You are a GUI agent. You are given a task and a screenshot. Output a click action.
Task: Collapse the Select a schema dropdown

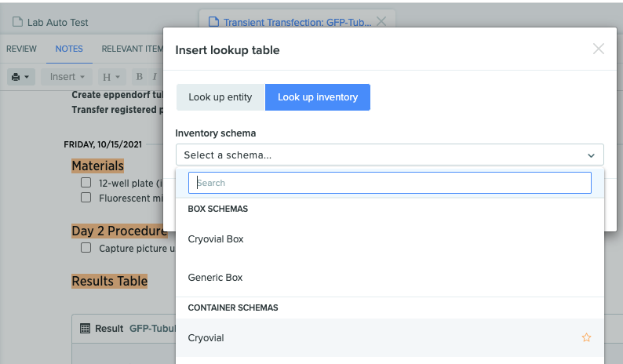tap(590, 155)
